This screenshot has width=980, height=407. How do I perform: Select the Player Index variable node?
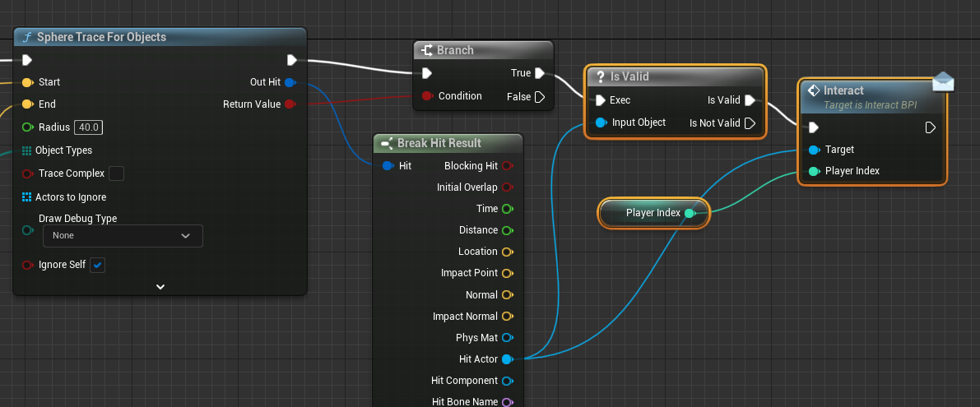[x=654, y=214]
